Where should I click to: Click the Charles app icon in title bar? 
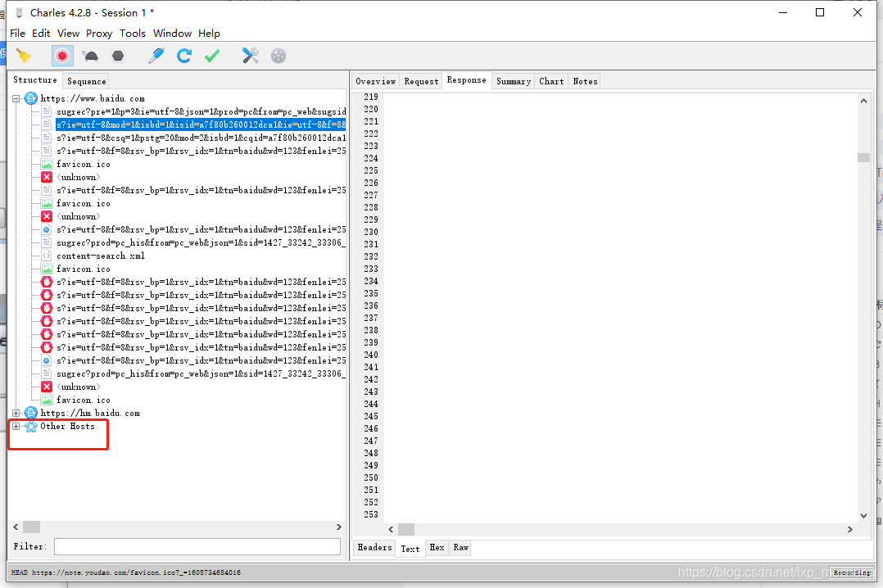pos(20,12)
